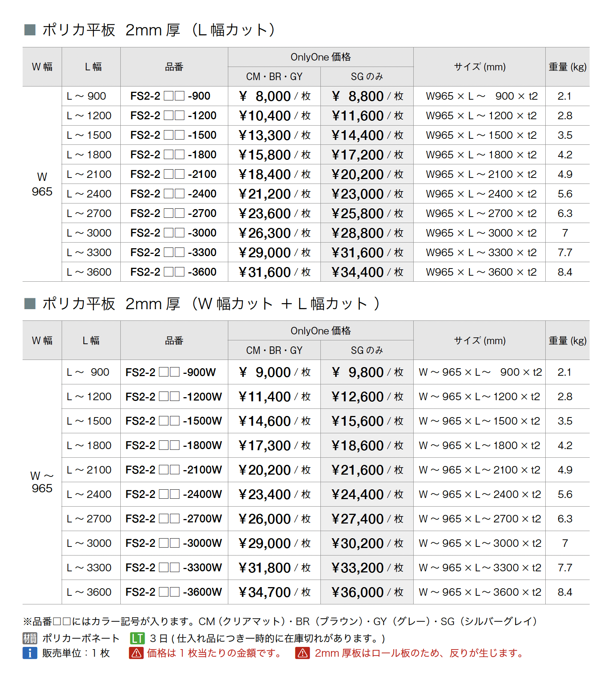Screen dimensions: 616x680
Task: Click the blue info icon beside 販売単位
Action: [x=30, y=653]
